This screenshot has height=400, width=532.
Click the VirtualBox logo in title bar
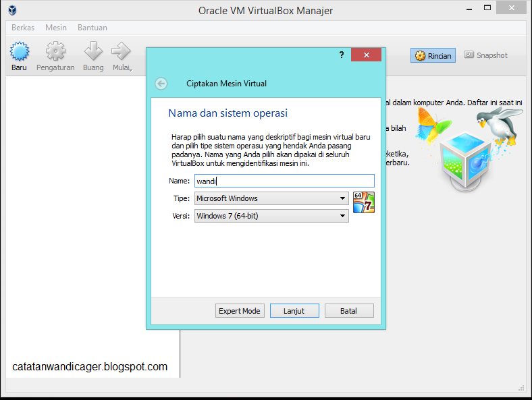click(13, 10)
